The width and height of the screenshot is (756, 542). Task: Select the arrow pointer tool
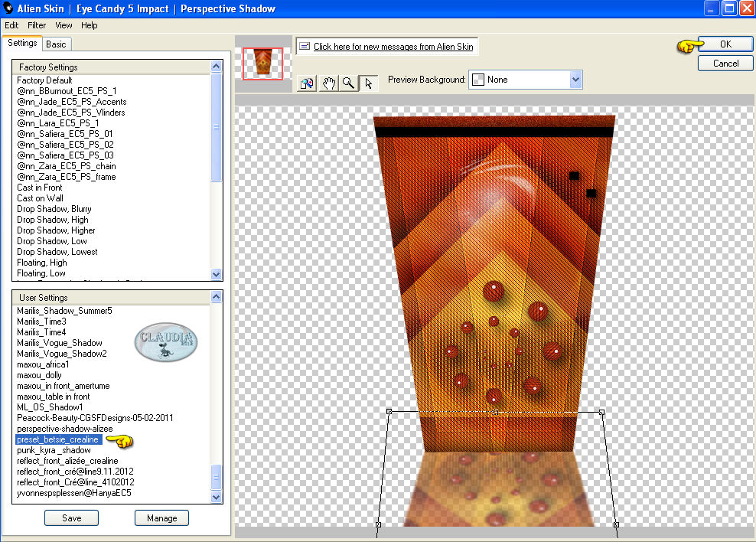369,83
